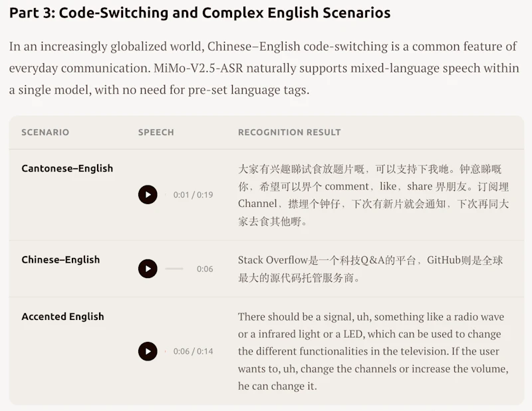532x411 pixels.
Task: Click the Part 3 section heading
Action: coord(199,13)
